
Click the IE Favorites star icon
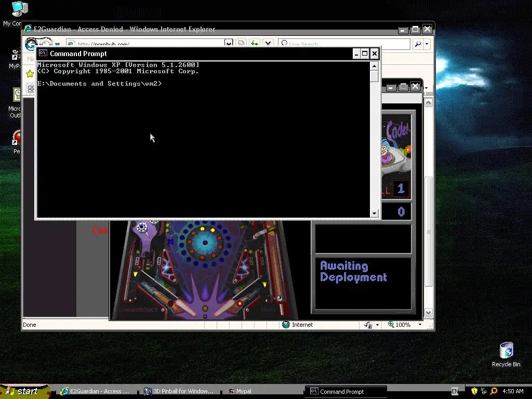(x=30, y=73)
